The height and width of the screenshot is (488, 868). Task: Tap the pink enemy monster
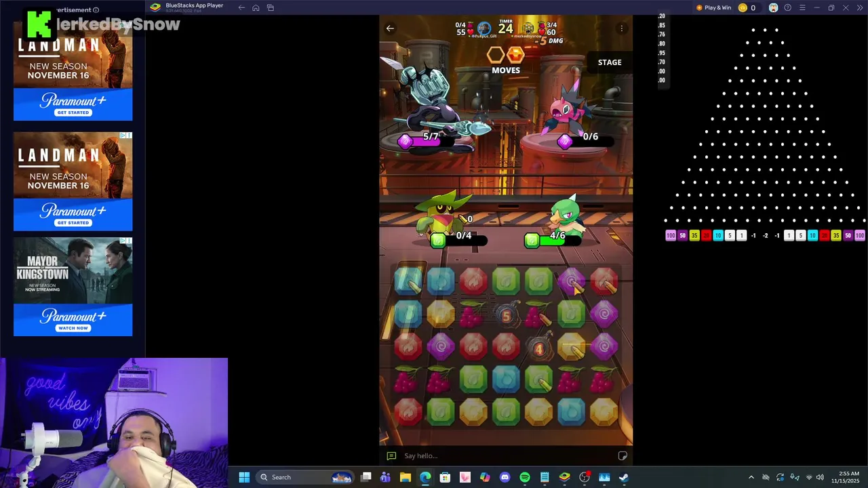click(x=570, y=108)
